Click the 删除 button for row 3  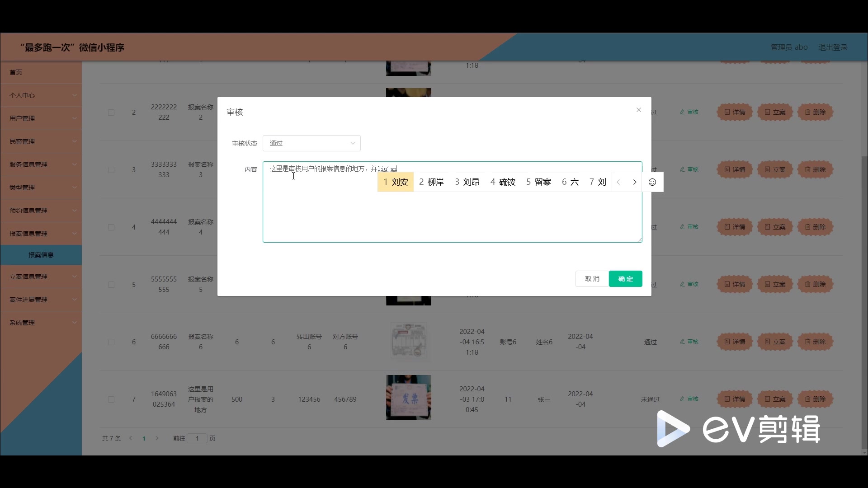point(815,169)
